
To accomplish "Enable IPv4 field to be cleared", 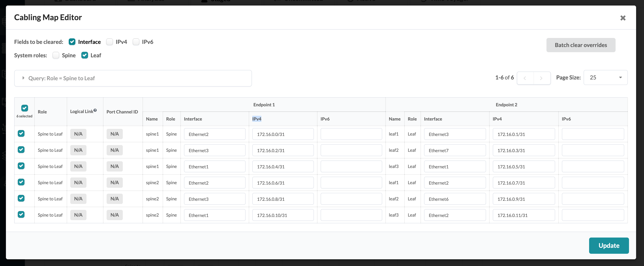I will point(110,42).
